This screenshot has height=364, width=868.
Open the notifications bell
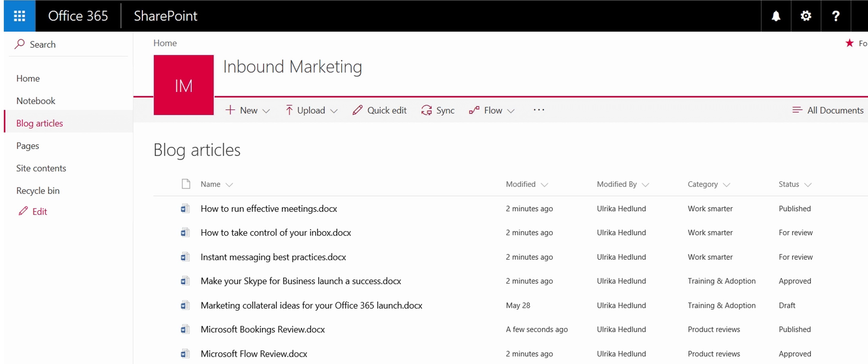click(776, 16)
